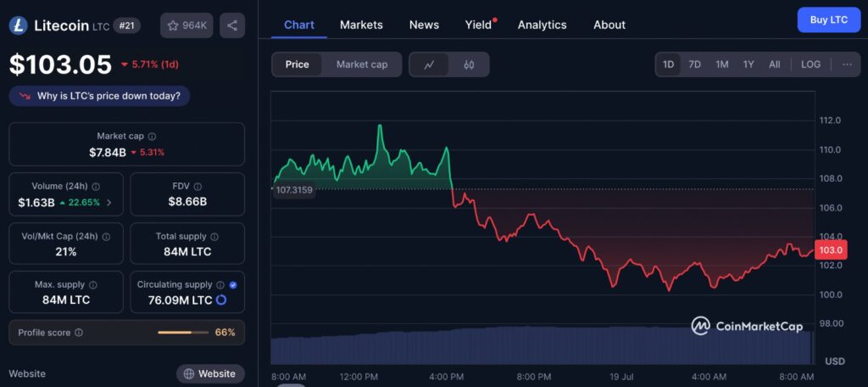Screen dimensions: 868x387
Task: Click the FDV info icon
Action: coord(198,187)
